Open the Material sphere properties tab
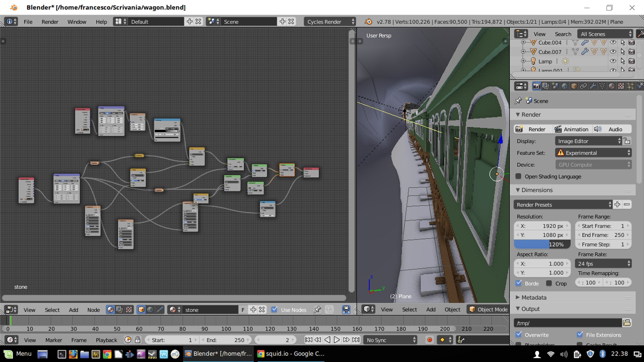Image resolution: width=644 pixels, height=362 pixels. click(611, 86)
